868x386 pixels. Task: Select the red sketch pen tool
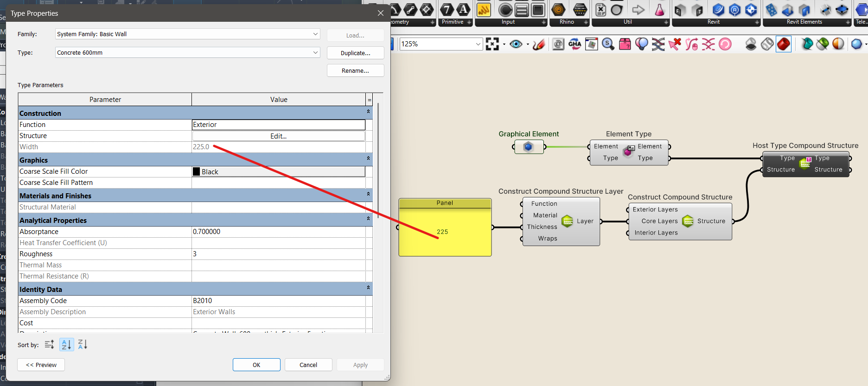(x=539, y=44)
